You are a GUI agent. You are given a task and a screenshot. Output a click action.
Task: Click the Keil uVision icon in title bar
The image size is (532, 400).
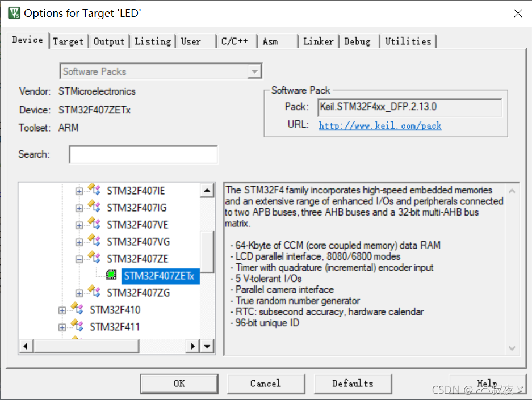[x=14, y=13]
